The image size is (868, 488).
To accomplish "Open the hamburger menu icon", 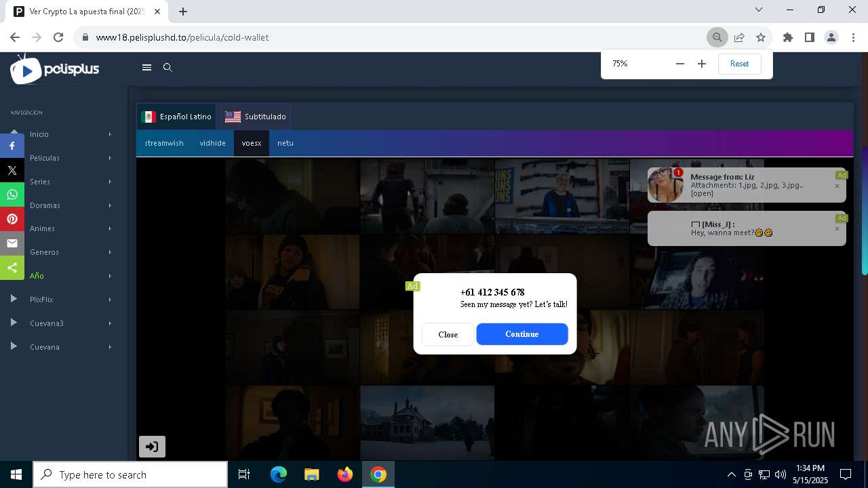I will point(146,67).
